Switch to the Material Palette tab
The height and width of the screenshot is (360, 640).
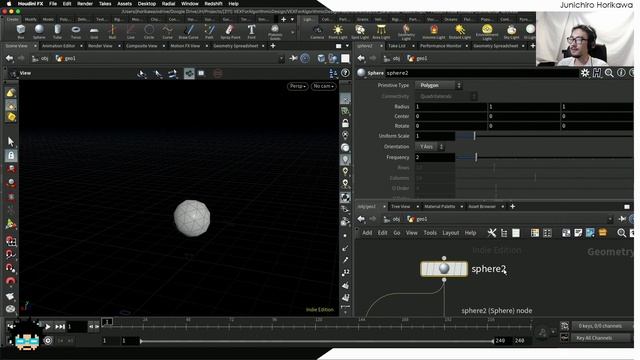[440, 207]
